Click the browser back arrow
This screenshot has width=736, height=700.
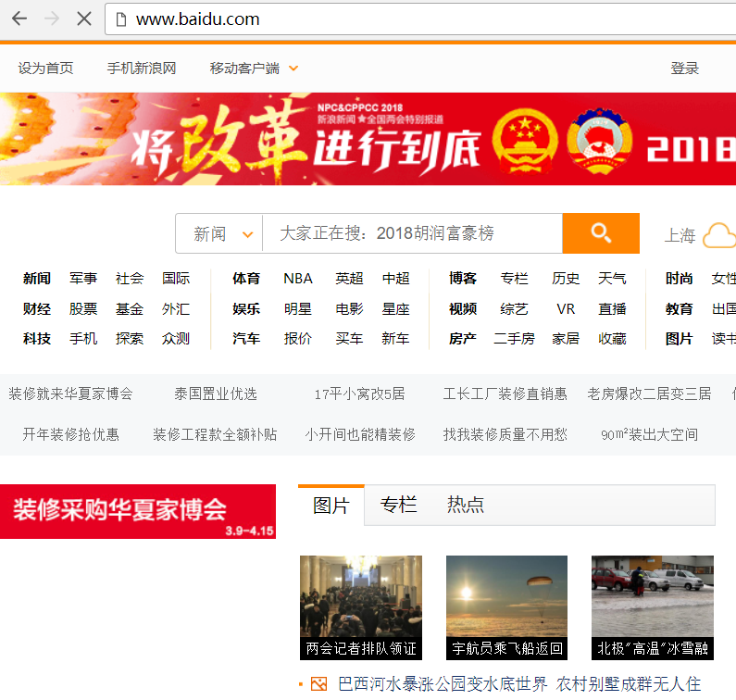coord(19,19)
